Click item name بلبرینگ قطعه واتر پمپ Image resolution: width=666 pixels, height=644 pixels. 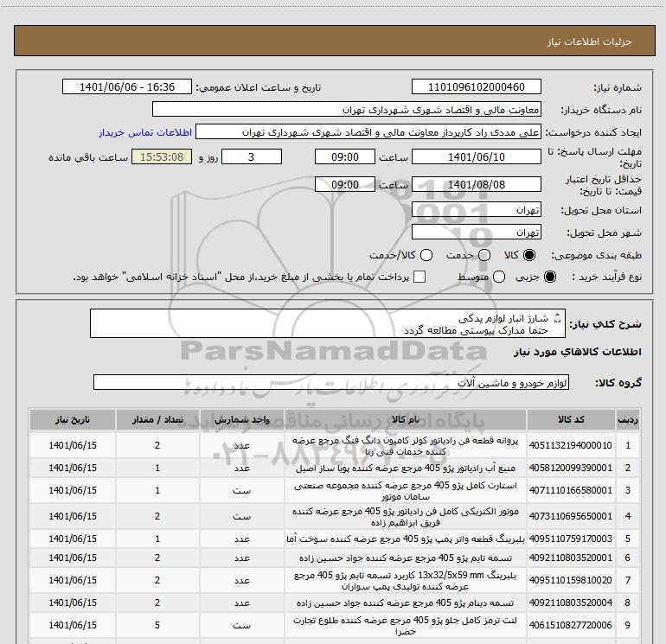pos(405,539)
